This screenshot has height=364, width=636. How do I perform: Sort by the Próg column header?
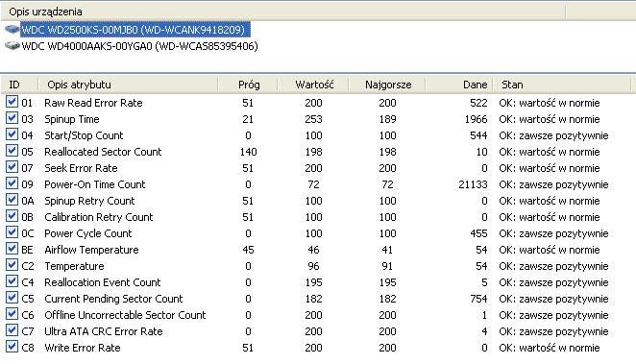click(248, 85)
